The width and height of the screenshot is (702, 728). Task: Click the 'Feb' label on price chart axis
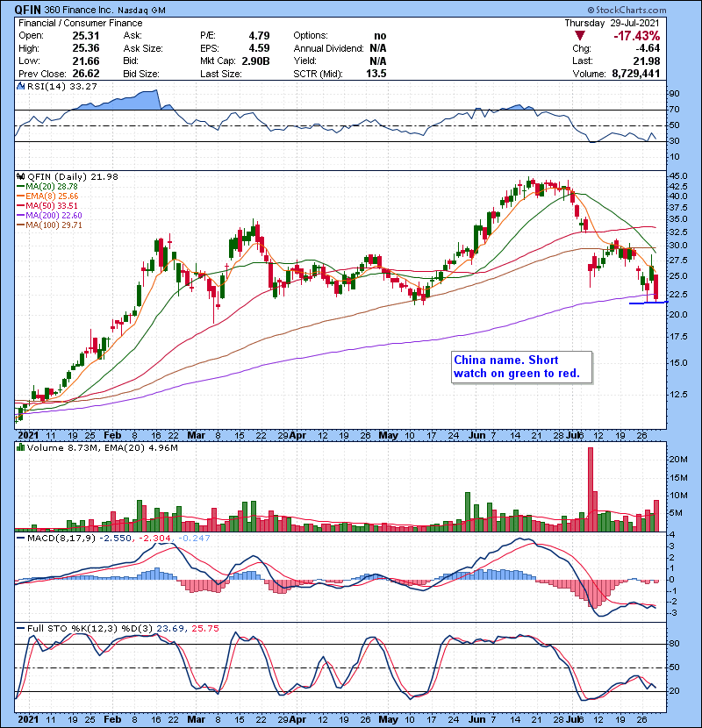tap(112, 436)
